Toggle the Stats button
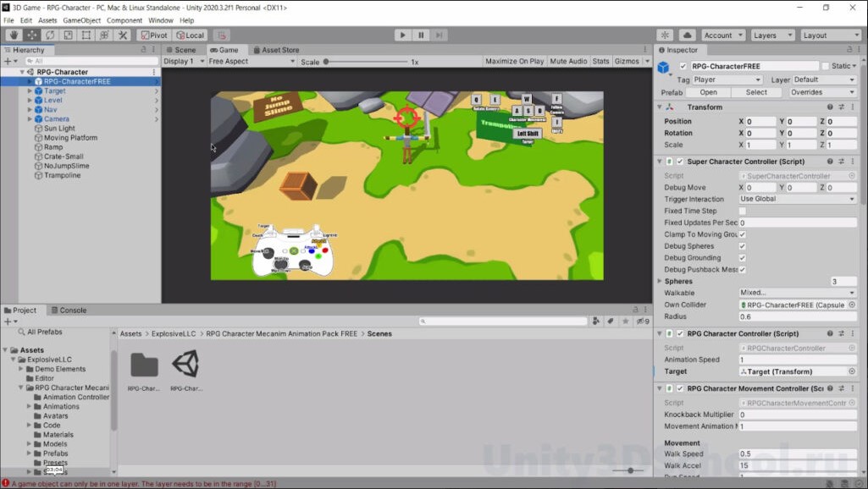The height and width of the screenshot is (489, 868). click(x=600, y=62)
